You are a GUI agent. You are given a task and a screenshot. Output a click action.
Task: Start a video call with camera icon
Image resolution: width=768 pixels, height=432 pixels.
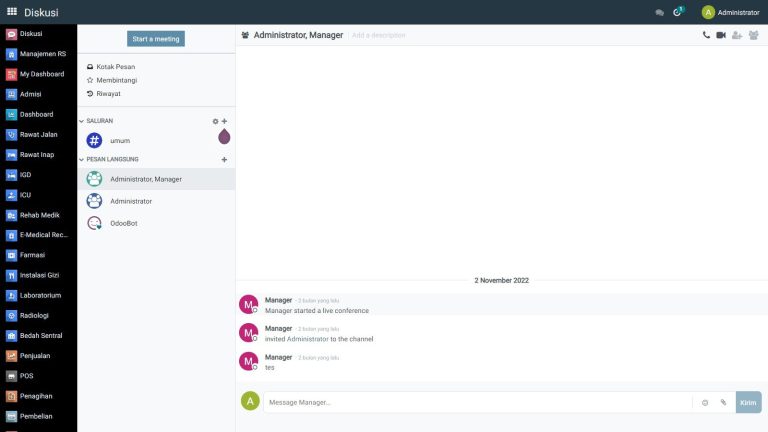(x=721, y=35)
